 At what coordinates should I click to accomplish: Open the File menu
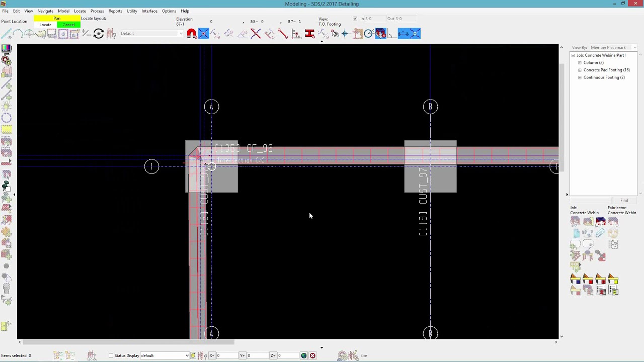coord(5,11)
